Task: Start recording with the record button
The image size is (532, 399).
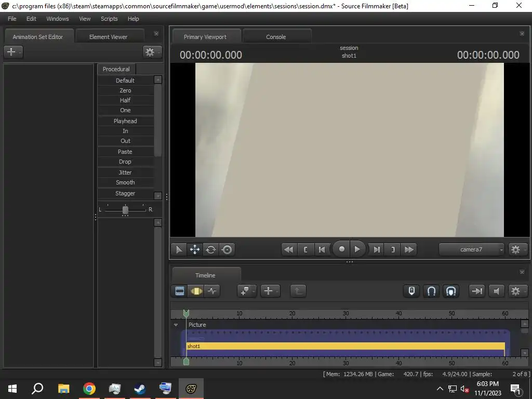Action: (342, 249)
